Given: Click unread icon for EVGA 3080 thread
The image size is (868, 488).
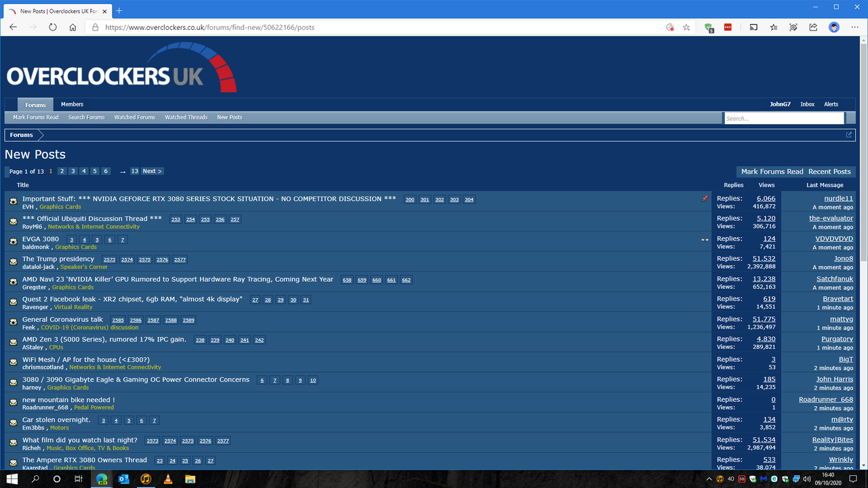Looking at the screenshot, I should (13, 241).
